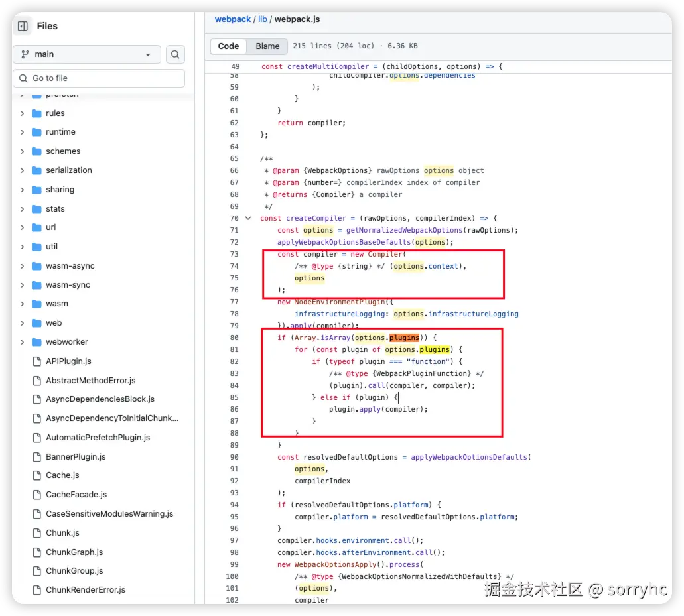
Task: Expand the schemes folder chevron
Action: click(23, 151)
